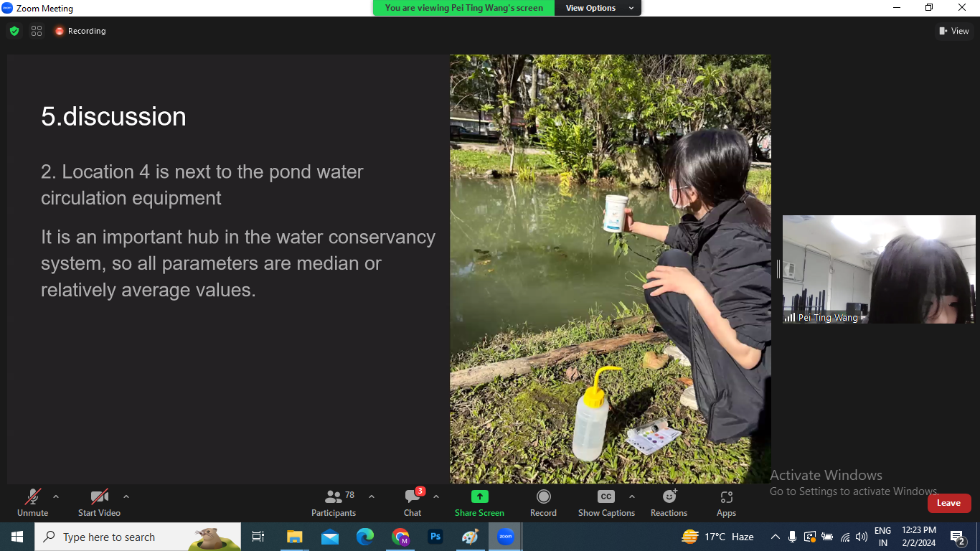The height and width of the screenshot is (551, 980).
Task: Expand audio options arrow next to Unmute
Action: (x=56, y=496)
